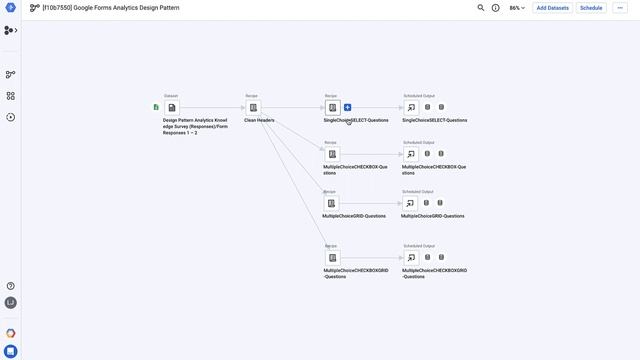Open the search magnifier icon

tap(481, 7)
